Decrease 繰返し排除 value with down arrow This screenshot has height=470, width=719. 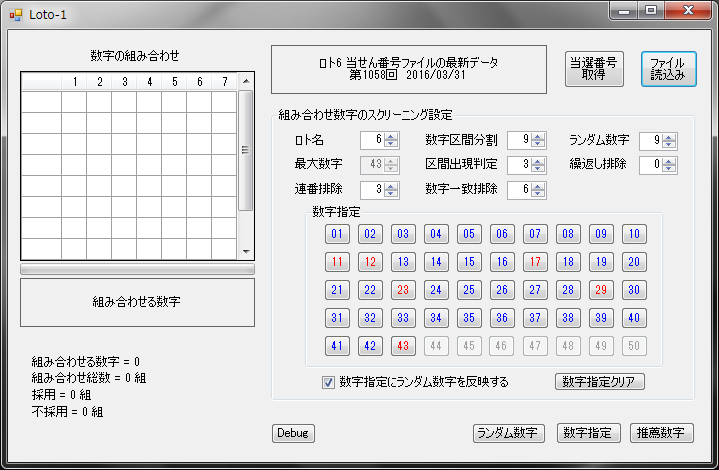(x=669, y=169)
